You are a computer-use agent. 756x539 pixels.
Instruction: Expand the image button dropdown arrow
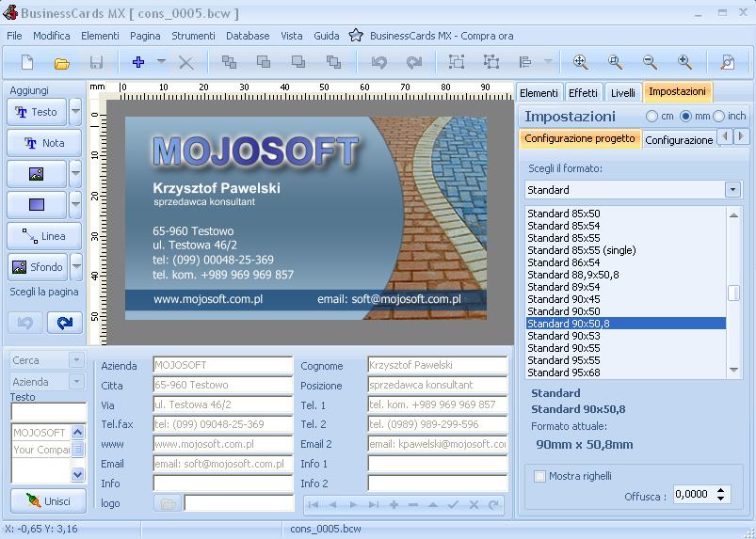tap(75, 174)
